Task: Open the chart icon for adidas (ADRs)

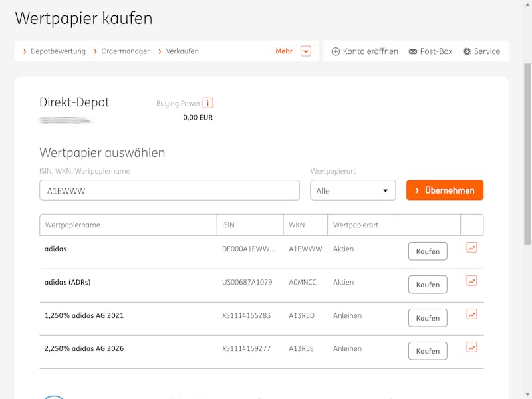Action: (471, 281)
